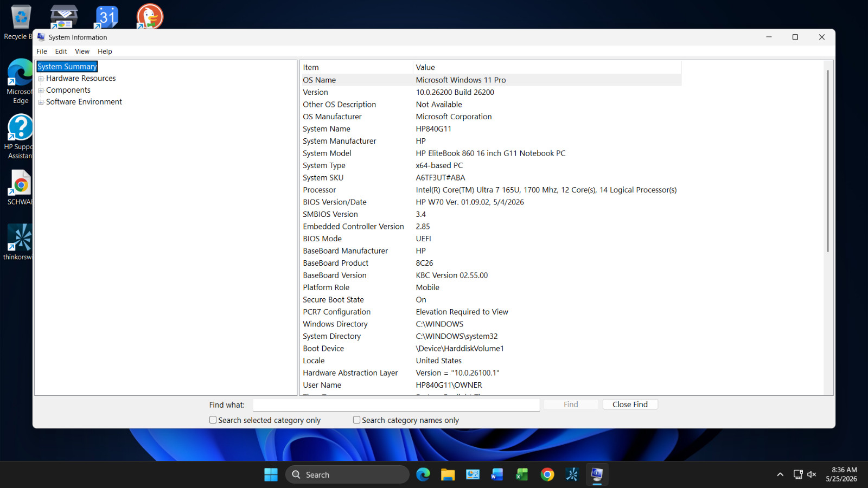Select System Summary in the tree
Screen dimensions: 868x488
[x=67, y=66]
